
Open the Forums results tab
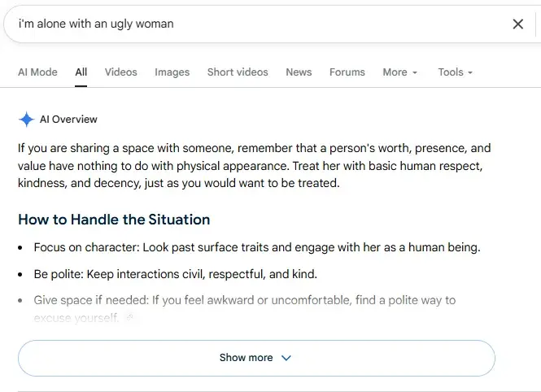[347, 72]
